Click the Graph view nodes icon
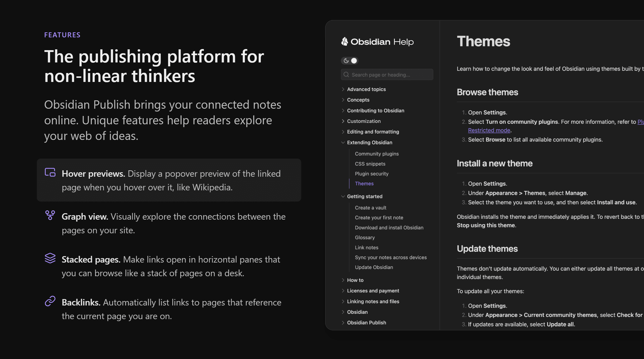The width and height of the screenshot is (644, 359). click(50, 215)
